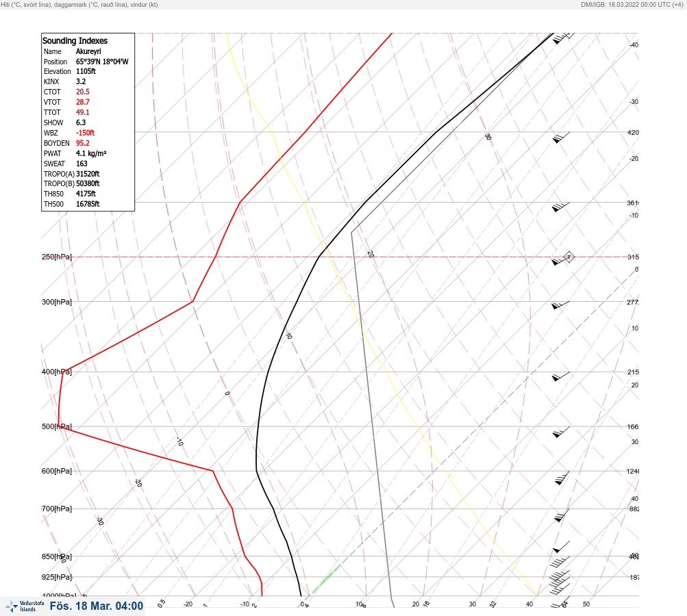Click the wind barb at 500 hPa level
The image size is (687, 616).
[x=561, y=432]
